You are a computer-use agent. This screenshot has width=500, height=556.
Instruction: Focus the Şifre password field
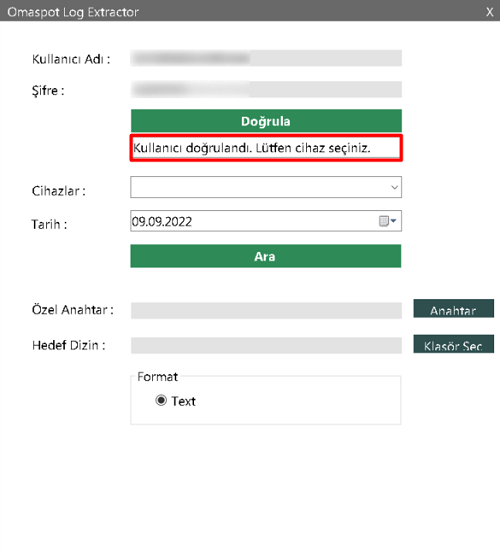[266, 89]
